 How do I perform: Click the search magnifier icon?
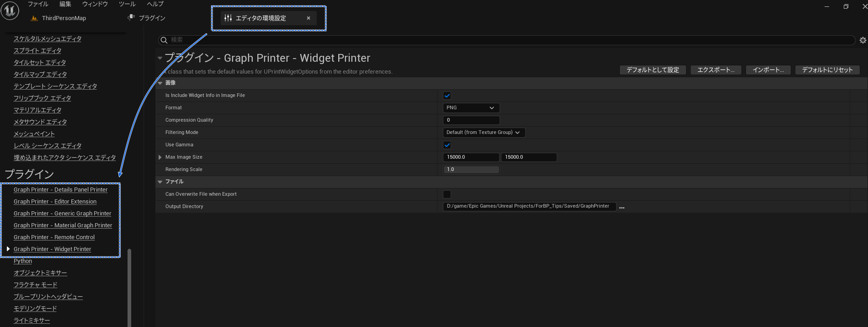[164, 40]
